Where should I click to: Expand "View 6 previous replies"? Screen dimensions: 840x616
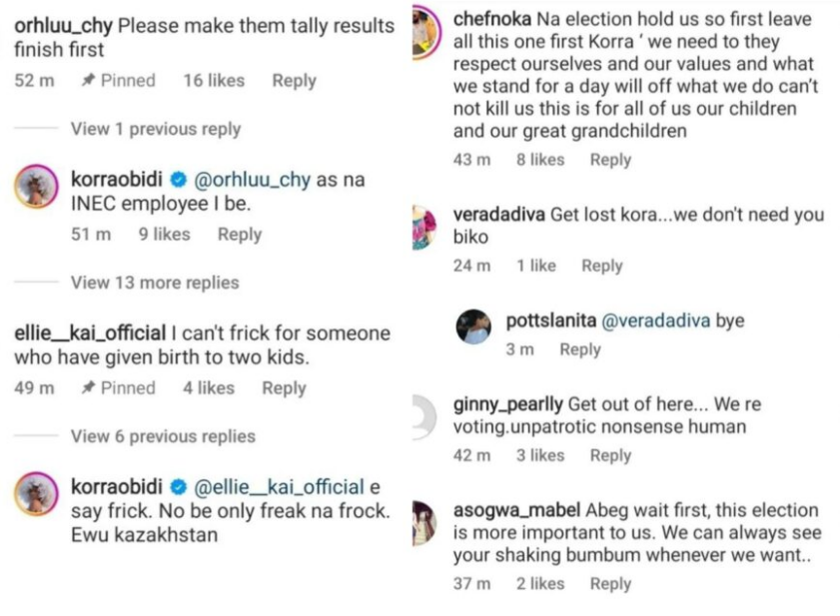tap(163, 436)
